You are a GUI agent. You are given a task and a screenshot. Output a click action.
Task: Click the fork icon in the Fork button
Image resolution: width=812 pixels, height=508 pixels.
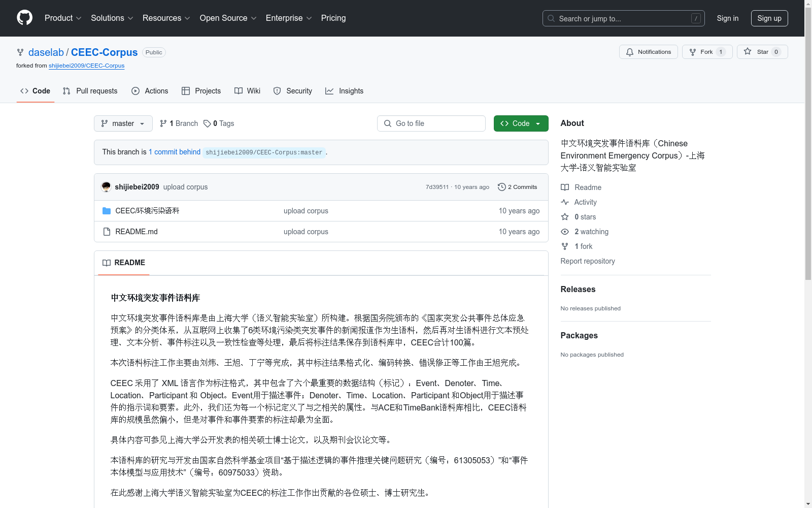pos(693,52)
